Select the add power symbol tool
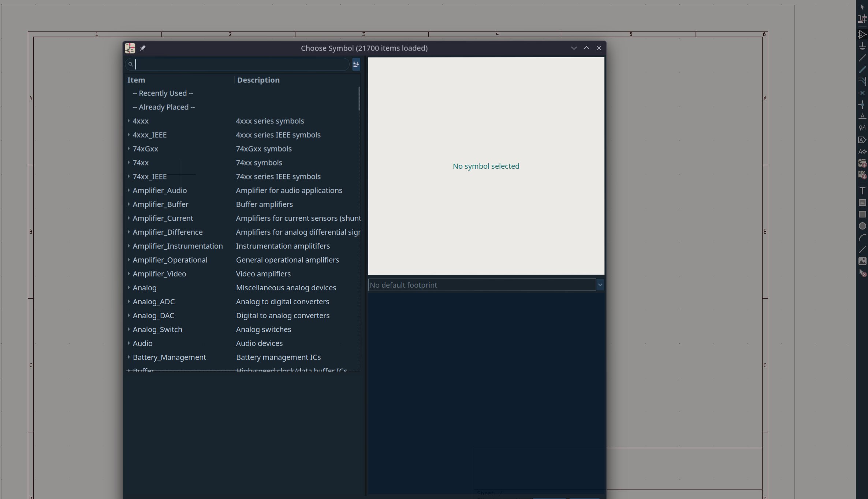Viewport: 868px width, 499px height. point(862,46)
